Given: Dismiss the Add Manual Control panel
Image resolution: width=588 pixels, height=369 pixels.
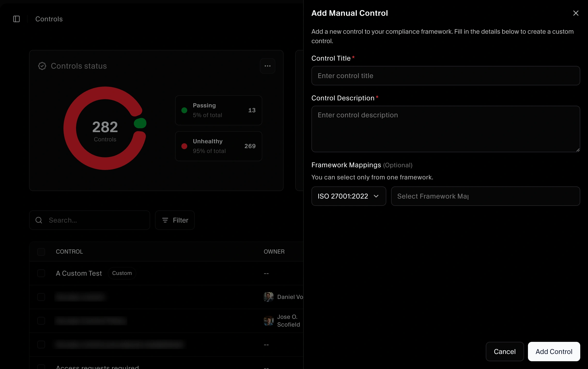Looking at the screenshot, I should [576, 13].
